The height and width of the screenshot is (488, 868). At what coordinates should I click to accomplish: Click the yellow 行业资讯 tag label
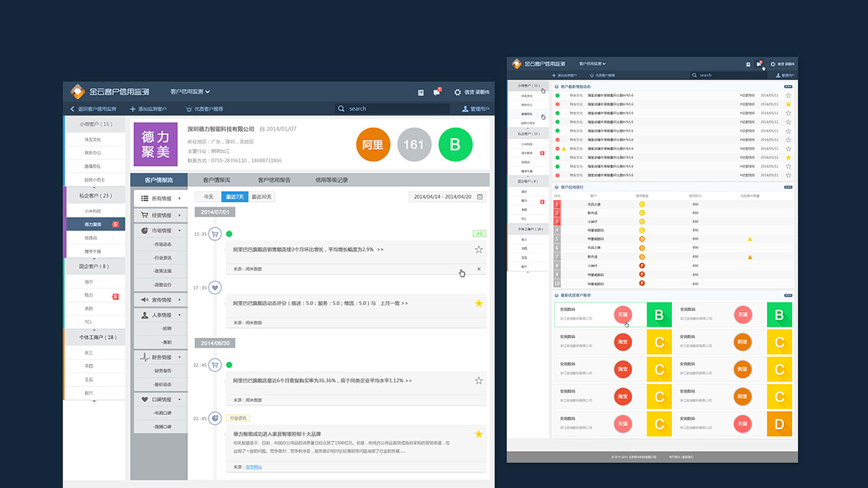click(238, 418)
